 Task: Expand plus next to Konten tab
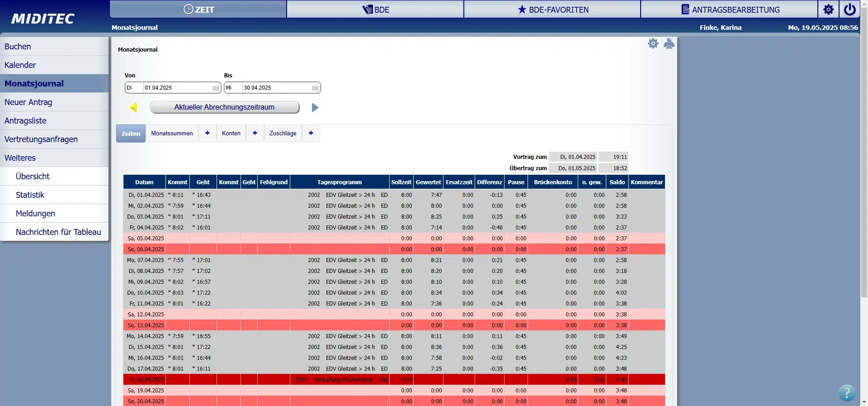255,133
